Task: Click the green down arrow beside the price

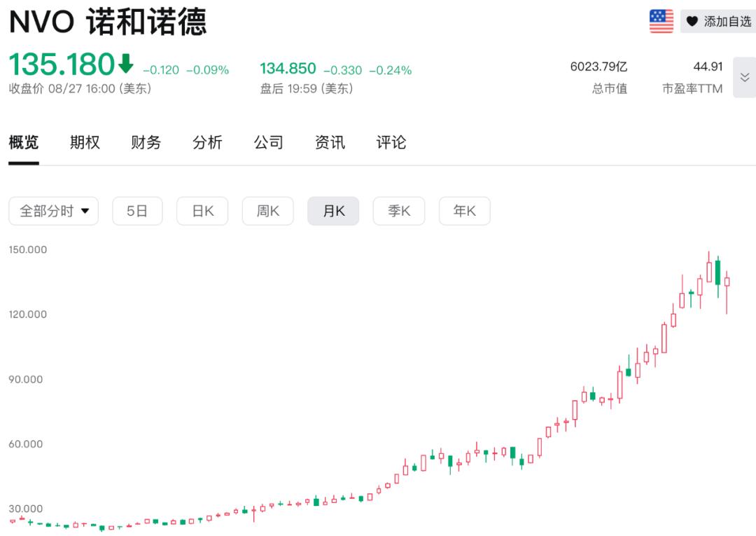Action: (x=126, y=63)
